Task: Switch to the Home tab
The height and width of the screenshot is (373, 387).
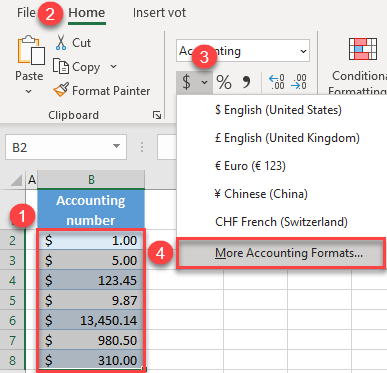Action: pyautogui.click(x=87, y=13)
